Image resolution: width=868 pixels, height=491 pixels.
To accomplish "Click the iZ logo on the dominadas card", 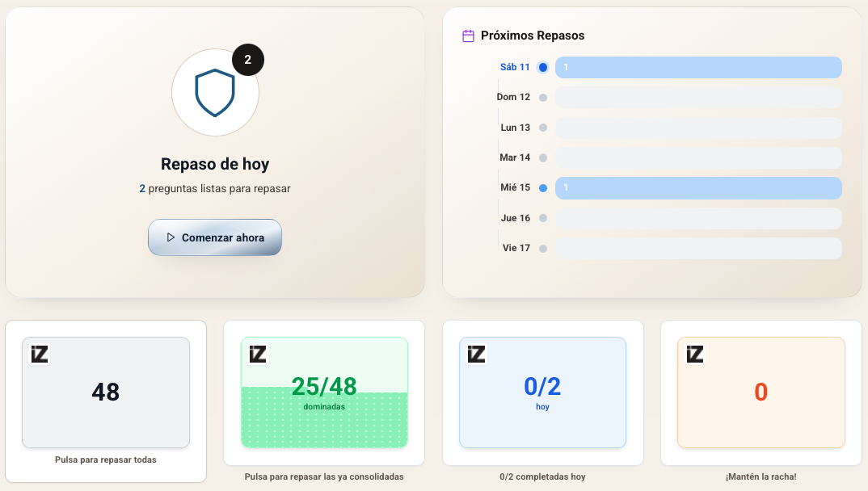I will pos(257,353).
